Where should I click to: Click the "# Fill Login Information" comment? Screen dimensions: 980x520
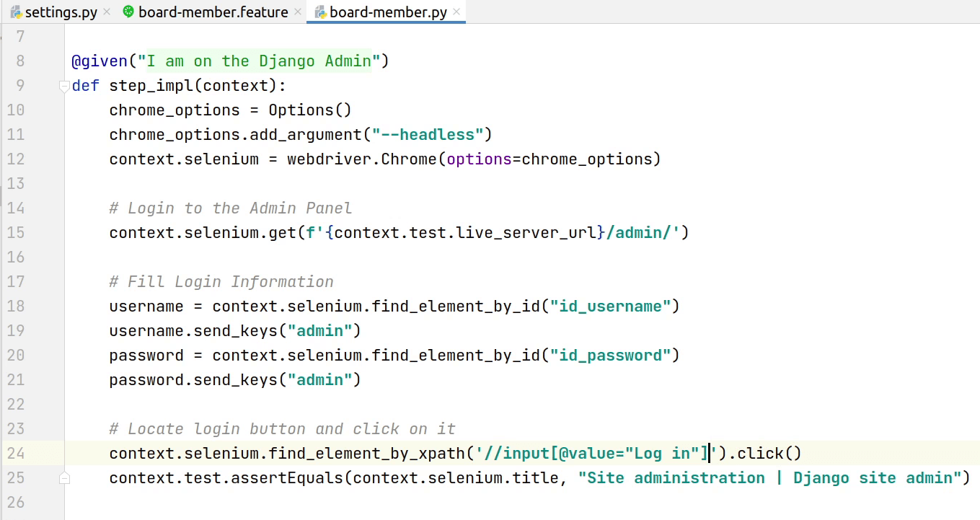[x=221, y=282]
